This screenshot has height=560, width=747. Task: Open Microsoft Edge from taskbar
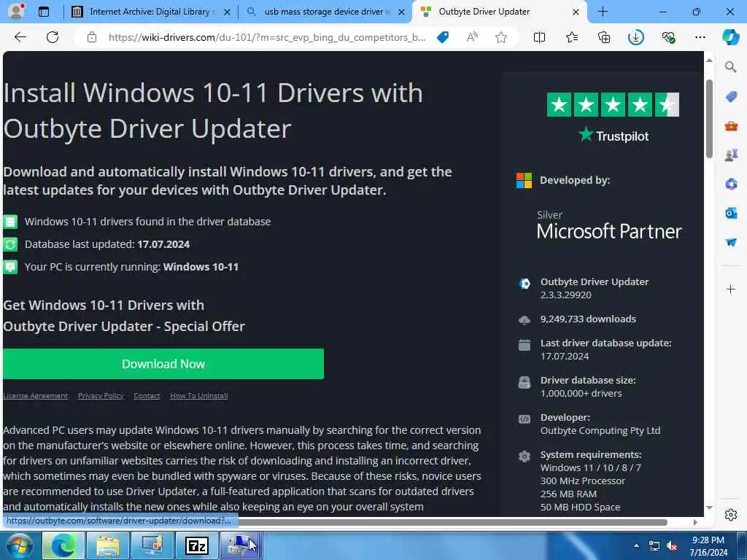(x=63, y=545)
